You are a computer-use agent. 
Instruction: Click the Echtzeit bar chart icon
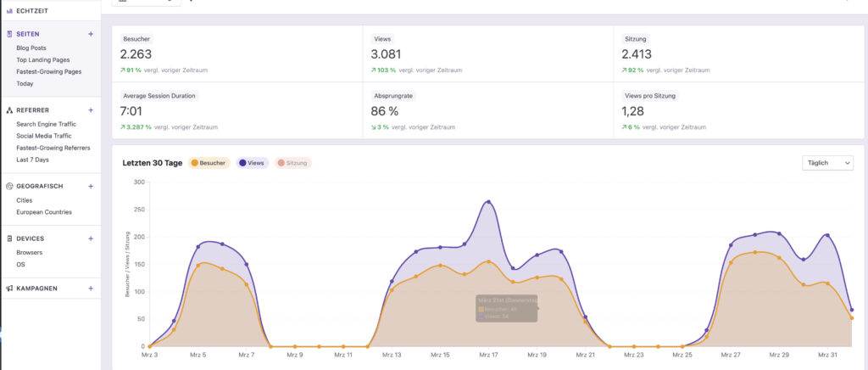coord(8,11)
